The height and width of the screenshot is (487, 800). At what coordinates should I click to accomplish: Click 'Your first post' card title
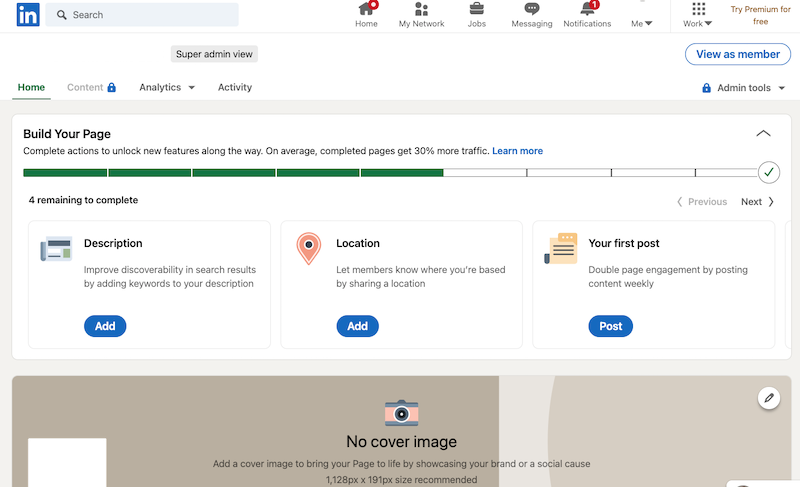pyautogui.click(x=623, y=243)
